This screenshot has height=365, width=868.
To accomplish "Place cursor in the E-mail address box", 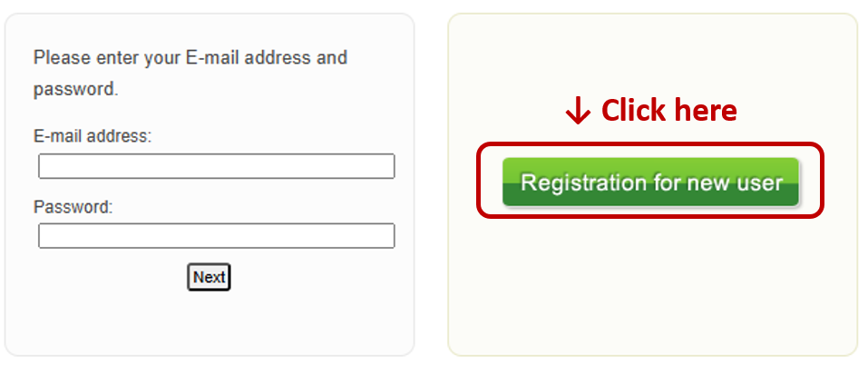I will coord(216,166).
